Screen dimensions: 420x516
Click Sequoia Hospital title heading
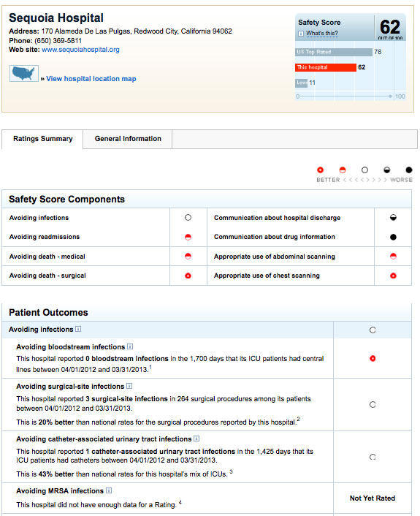56,18
